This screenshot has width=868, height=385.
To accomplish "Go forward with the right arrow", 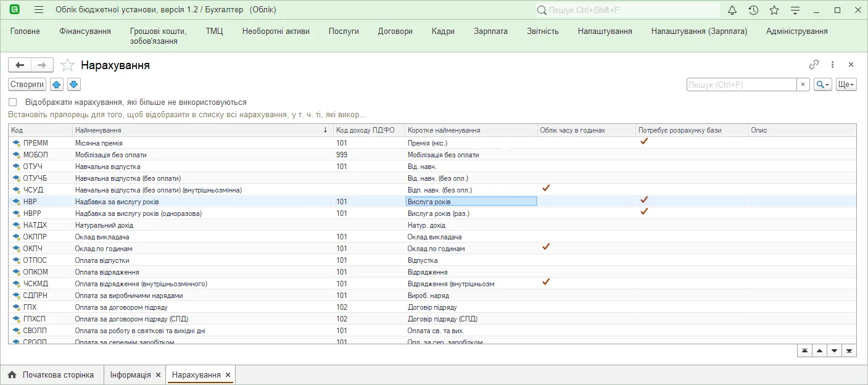I will 42,65.
